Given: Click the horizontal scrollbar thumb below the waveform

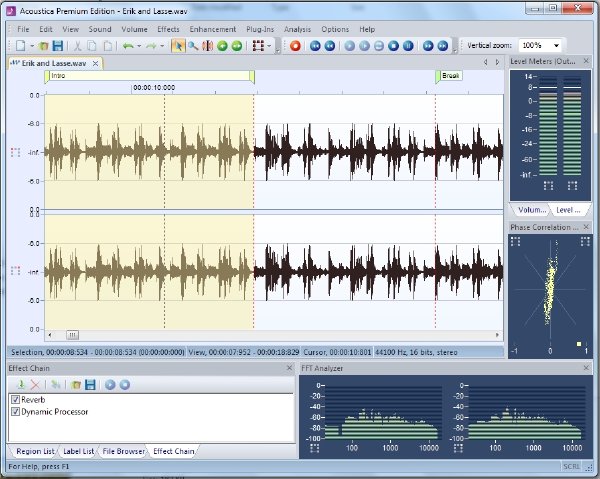Looking at the screenshot, I should (x=72, y=335).
